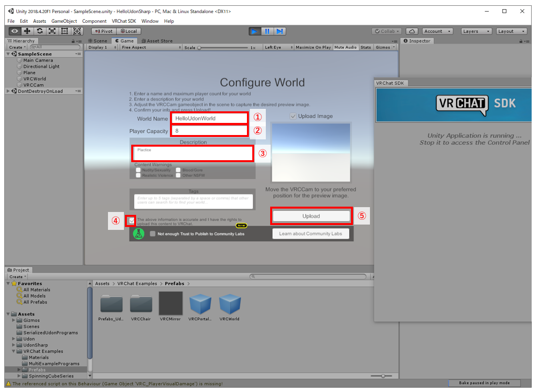Collapse the SampleScene tree
The image size is (536, 392).
coord(8,54)
